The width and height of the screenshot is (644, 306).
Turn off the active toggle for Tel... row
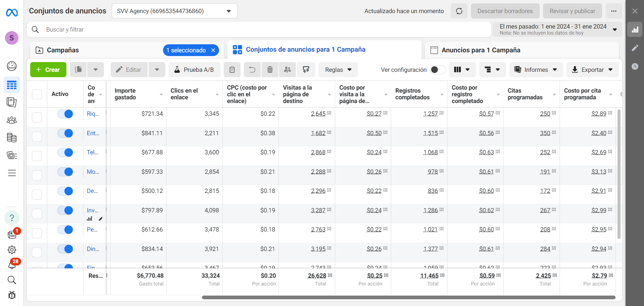(x=65, y=153)
